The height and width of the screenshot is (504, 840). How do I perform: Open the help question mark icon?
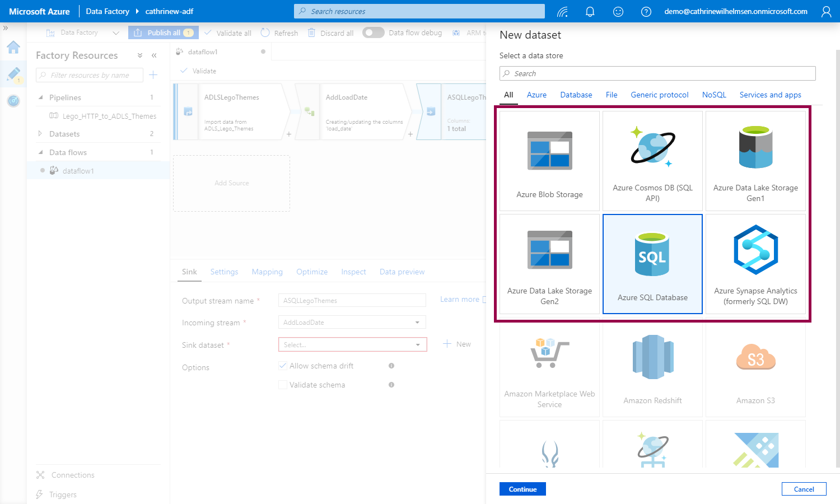pyautogui.click(x=646, y=12)
